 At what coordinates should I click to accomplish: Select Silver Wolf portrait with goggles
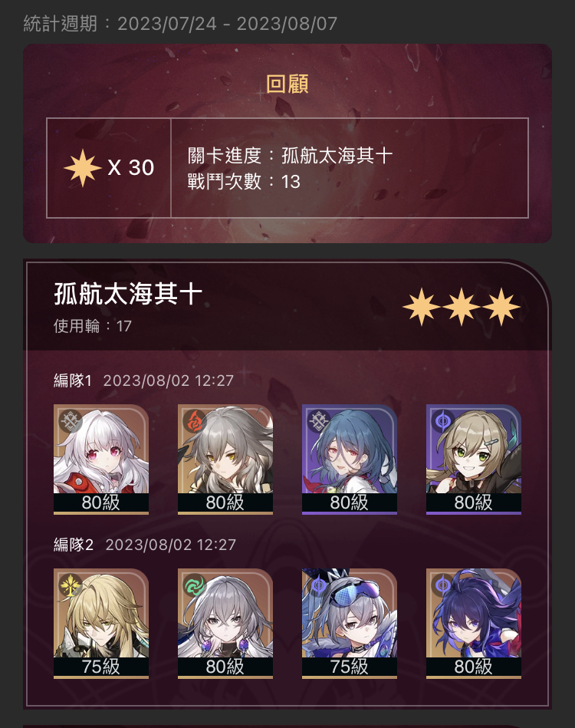pyautogui.click(x=350, y=624)
